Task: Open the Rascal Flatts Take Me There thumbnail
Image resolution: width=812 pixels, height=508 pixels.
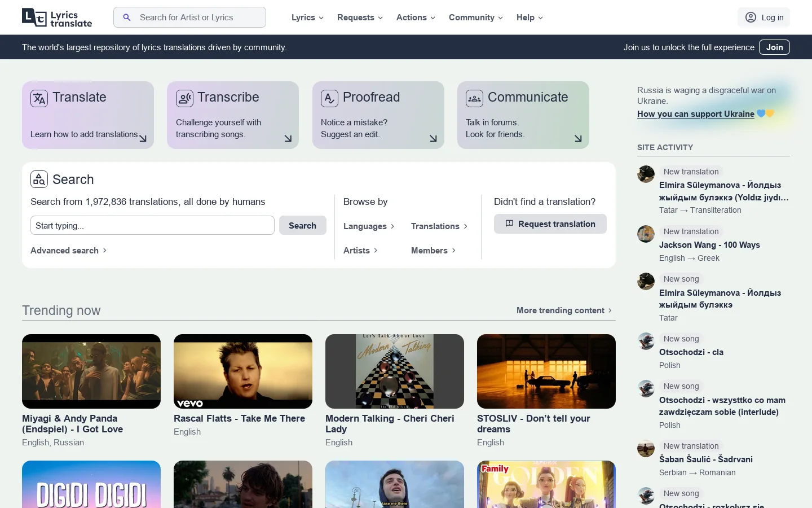Action: [243, 371]
